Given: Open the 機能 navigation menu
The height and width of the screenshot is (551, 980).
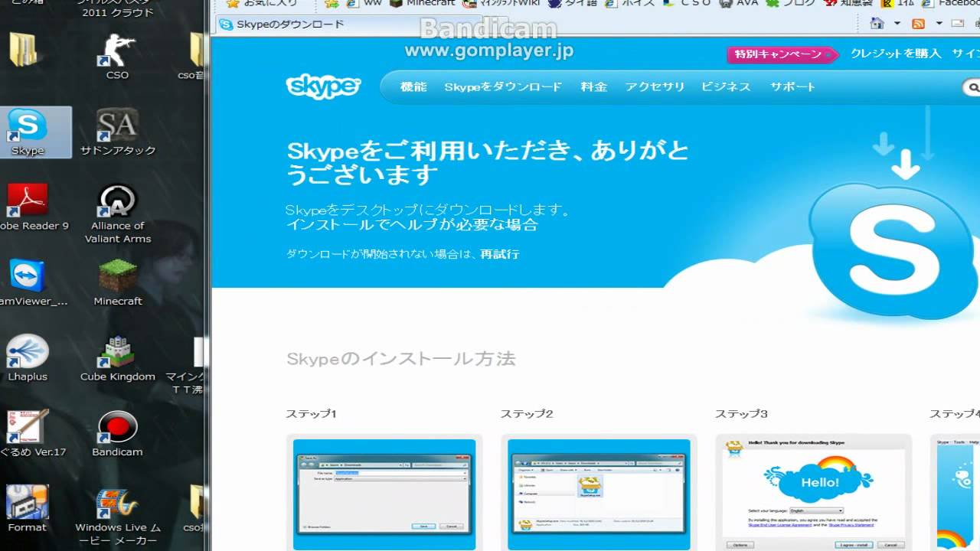Looking at the screenshot, I should (413, 86).
